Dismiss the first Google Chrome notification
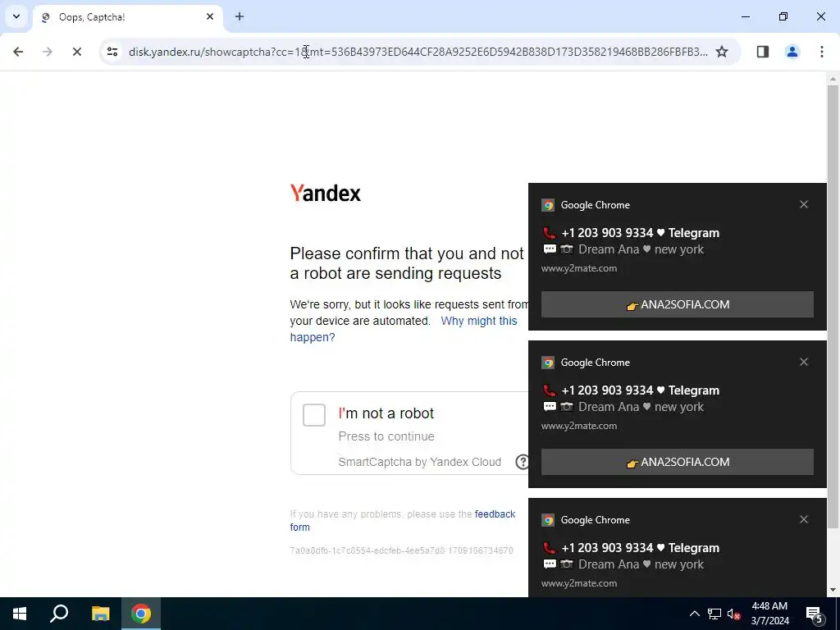 point(804,204)
